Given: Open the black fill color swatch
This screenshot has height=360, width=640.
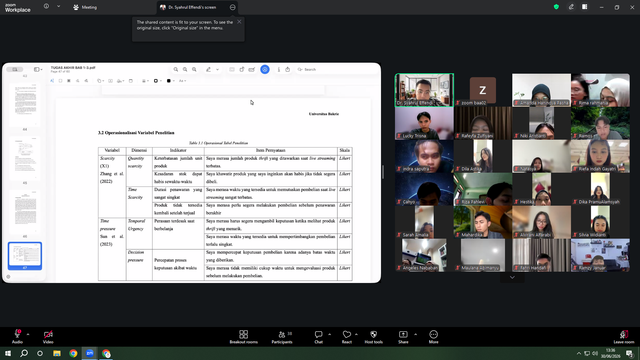Looking at the screenshot, I should pos(169,81).
